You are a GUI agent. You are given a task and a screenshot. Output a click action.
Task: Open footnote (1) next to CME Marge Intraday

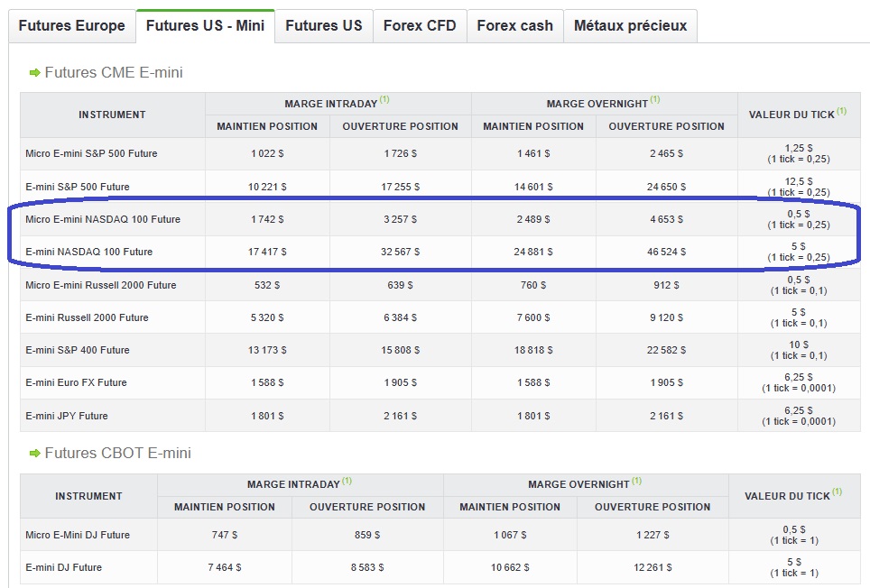tap(384, 100)
